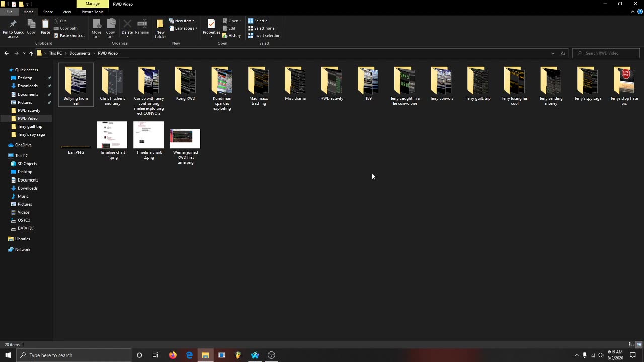This screenshot has width=644, height=362.
Task: Click Select none in ribbon
Action: (x=261, y=28)
